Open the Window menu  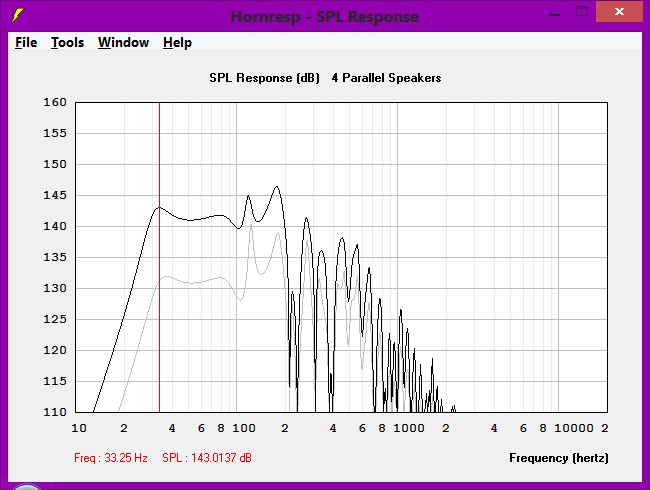[124, 42]
